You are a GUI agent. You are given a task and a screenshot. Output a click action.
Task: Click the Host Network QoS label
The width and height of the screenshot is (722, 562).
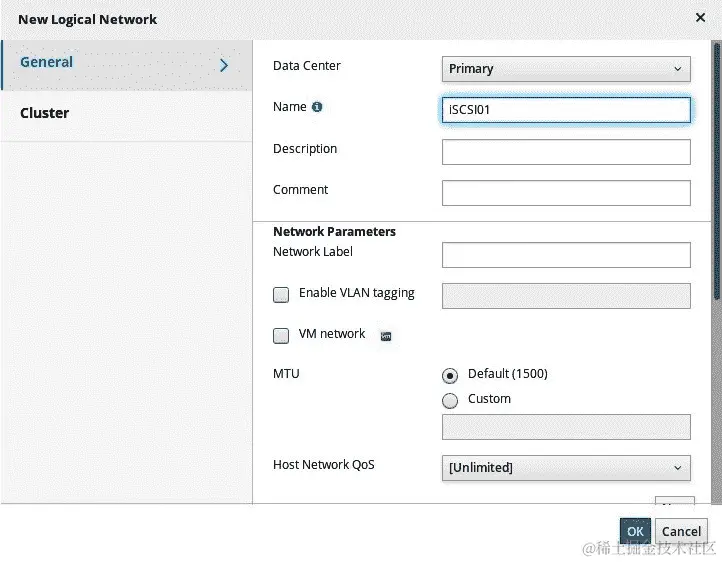(x=324, y=465)
